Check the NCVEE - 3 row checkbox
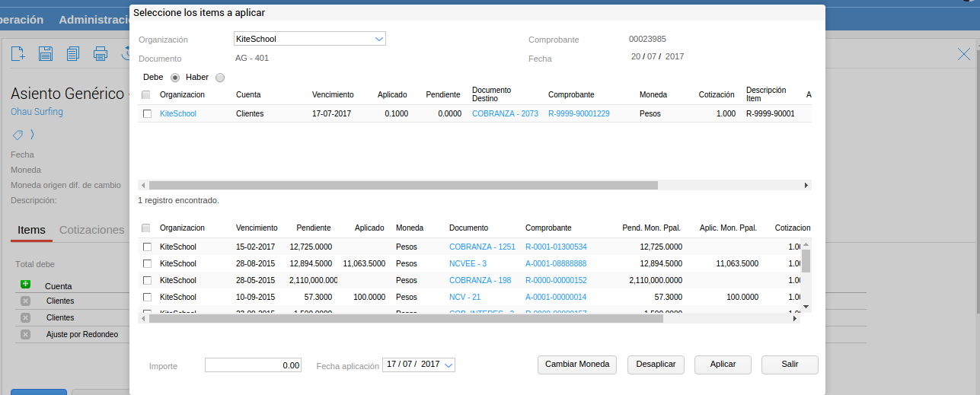The image size is (980, 395). pyautogui.click(x=147, y=263)
